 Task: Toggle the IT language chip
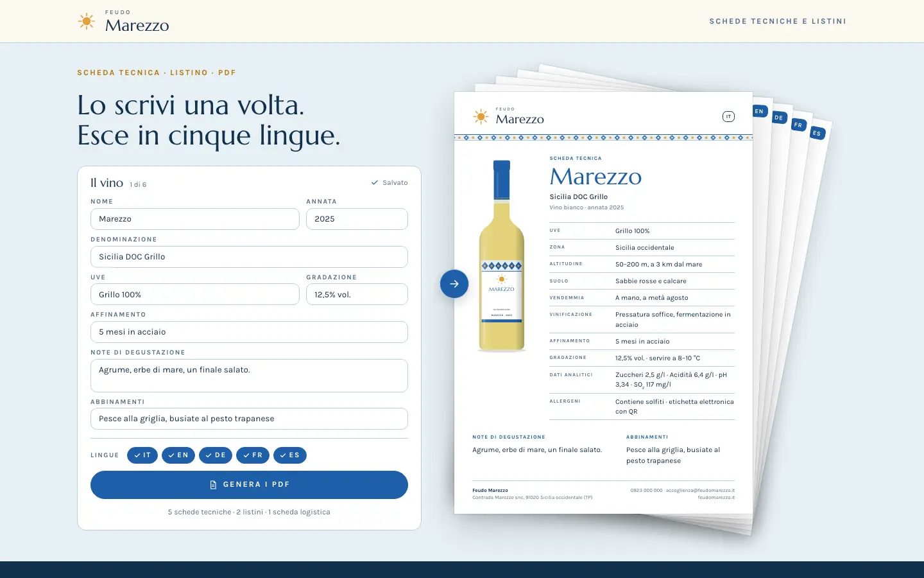[x=142, y=455]
